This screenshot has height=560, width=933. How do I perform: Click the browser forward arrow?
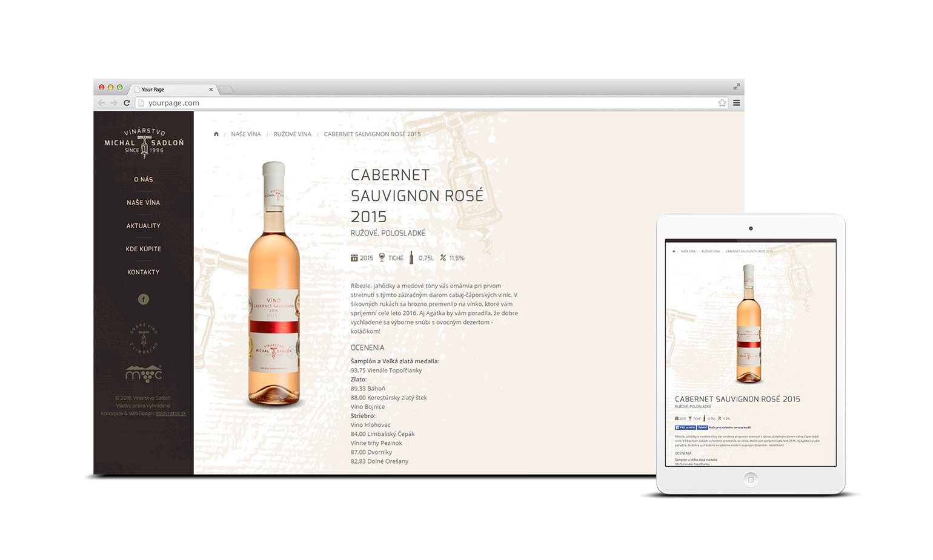tap(114, 103)
